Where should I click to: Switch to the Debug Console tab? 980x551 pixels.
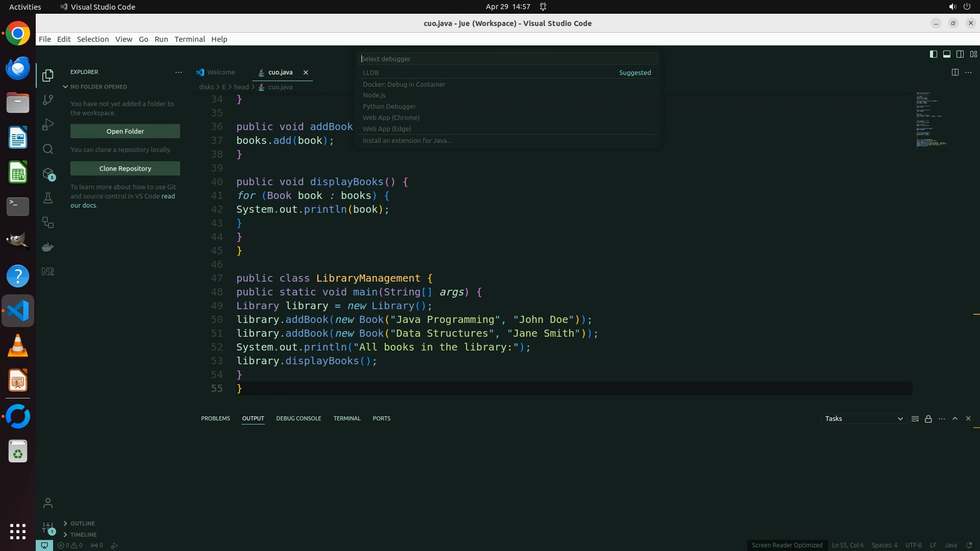pyautogui.click(x=299, y=418)
